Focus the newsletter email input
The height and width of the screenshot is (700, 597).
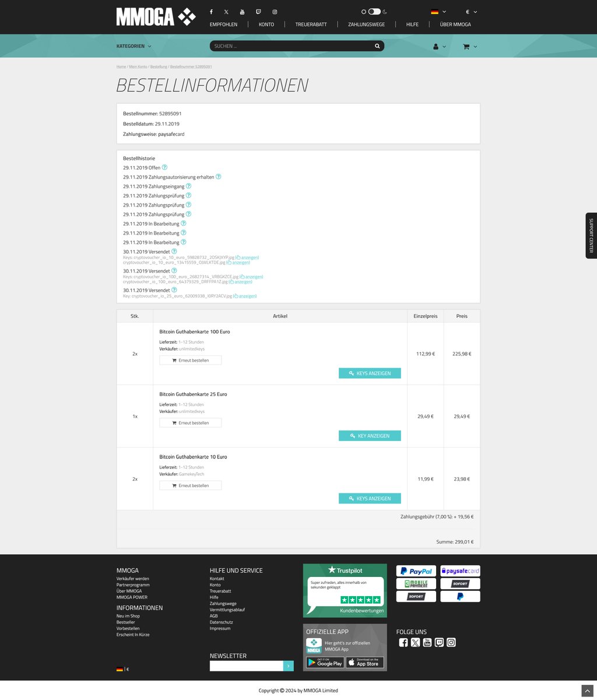pyautogui.click(x=247, y=666)
